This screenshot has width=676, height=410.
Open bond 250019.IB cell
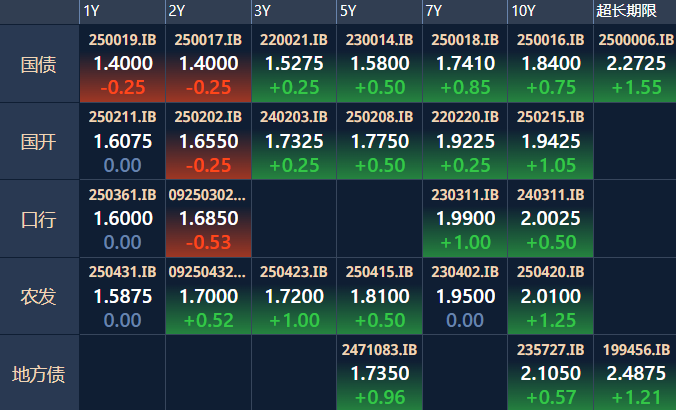coord(122,63)
